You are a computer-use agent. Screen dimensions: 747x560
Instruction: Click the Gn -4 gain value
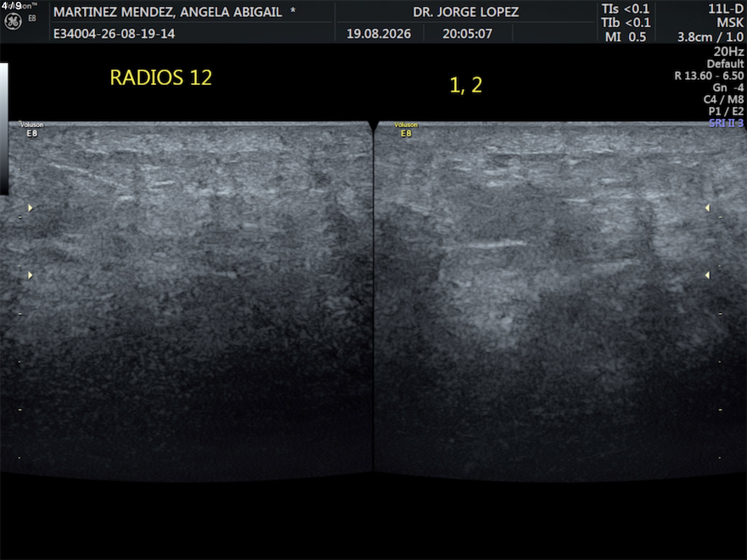[728, 87]
